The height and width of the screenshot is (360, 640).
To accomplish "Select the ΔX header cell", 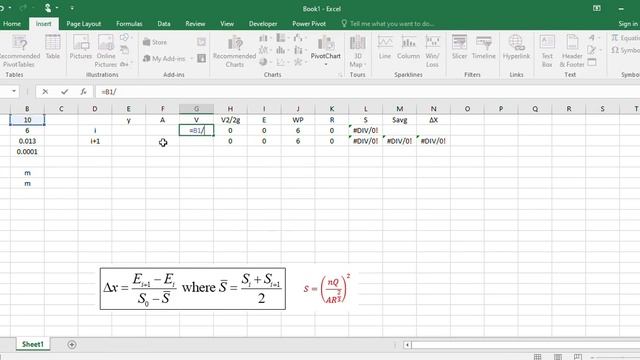I will pos(433,120).
